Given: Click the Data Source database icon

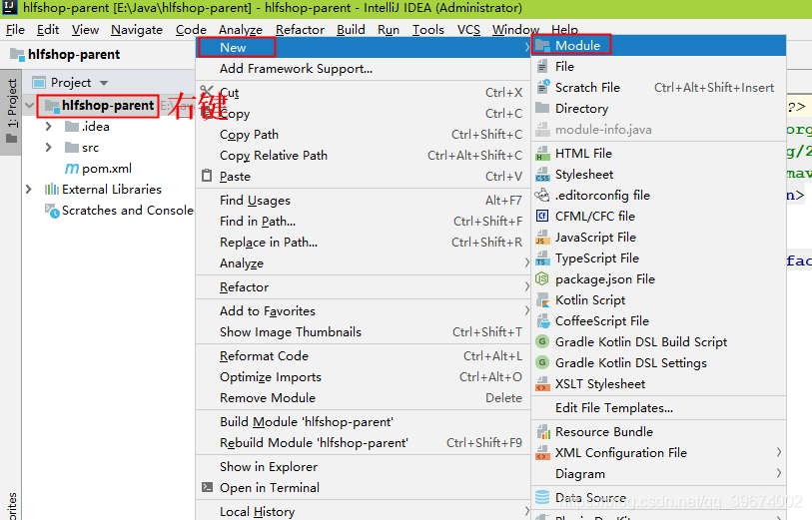Looking at the screenshot, I should (x=542, y=497).
